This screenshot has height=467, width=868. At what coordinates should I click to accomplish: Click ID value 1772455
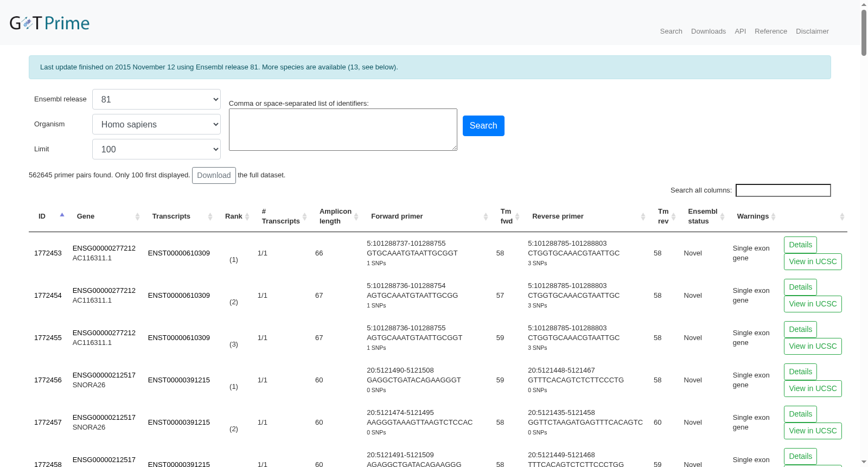(x=48, y=338)
